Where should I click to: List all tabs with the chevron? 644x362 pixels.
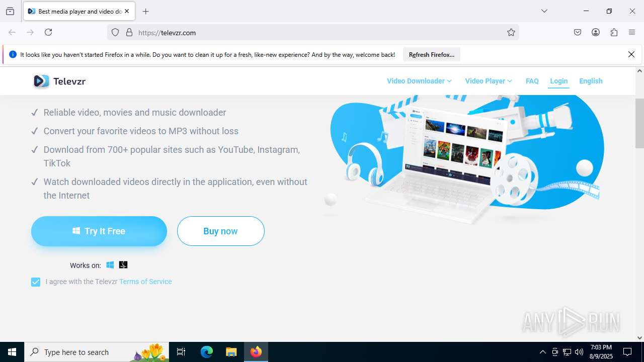click(x=544, y=11)
